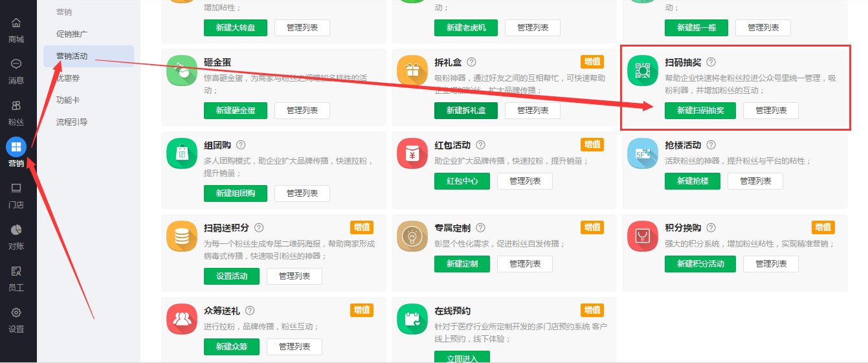
Task: Click the 组团购 shopping bag icon
Action: coord(182,153)
